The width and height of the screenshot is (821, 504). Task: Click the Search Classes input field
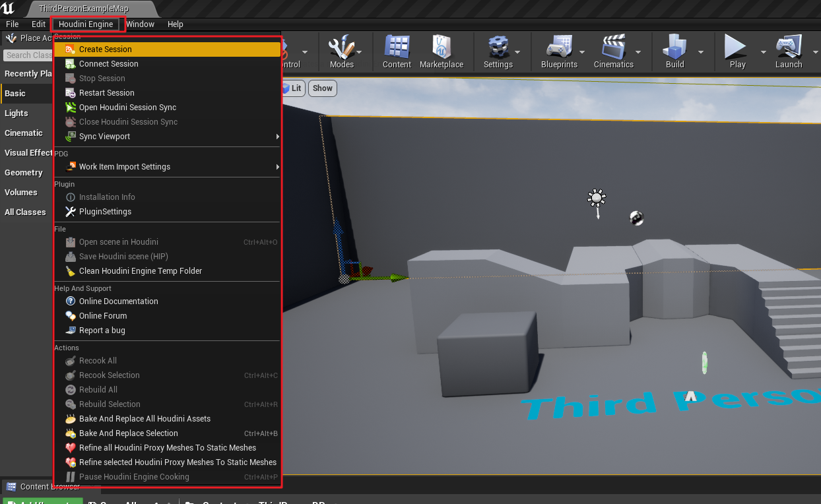(28, 55)
